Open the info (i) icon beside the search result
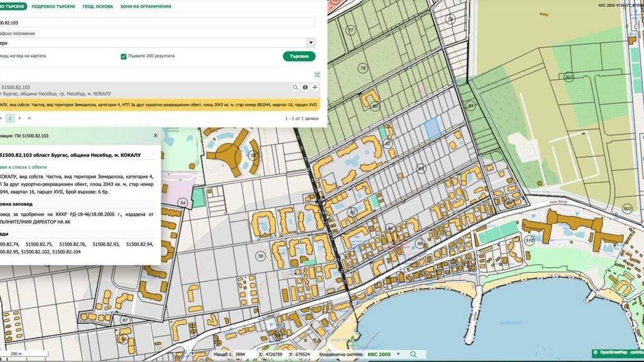This screenshot has width=644, height=362. [305, 86]
